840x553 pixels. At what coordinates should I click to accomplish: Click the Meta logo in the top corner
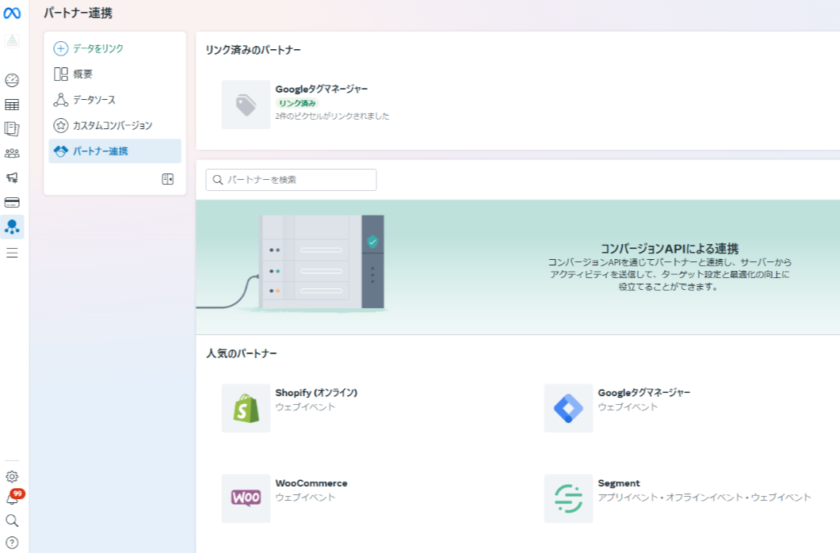tap(13, 13)
